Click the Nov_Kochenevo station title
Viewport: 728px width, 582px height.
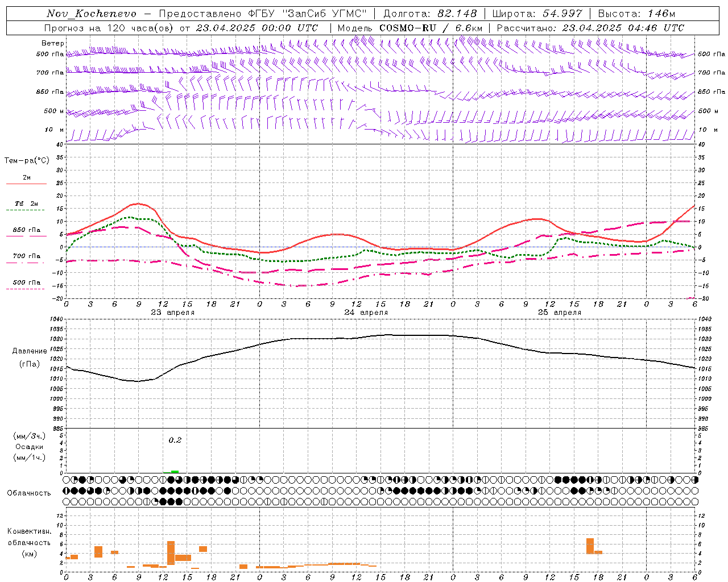[92, 14]
